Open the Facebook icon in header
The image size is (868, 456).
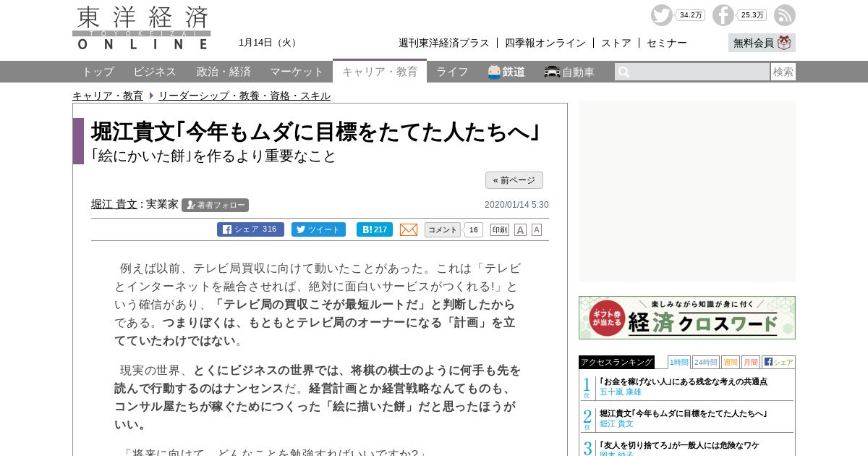tap(723, 15)
